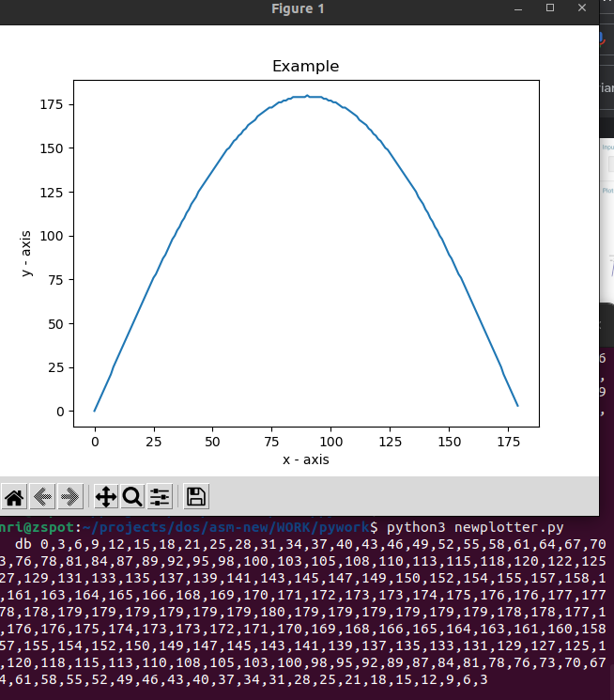The image size is (614, 700).
Task: Click the x-axis tick label 100
Action: 330,442
